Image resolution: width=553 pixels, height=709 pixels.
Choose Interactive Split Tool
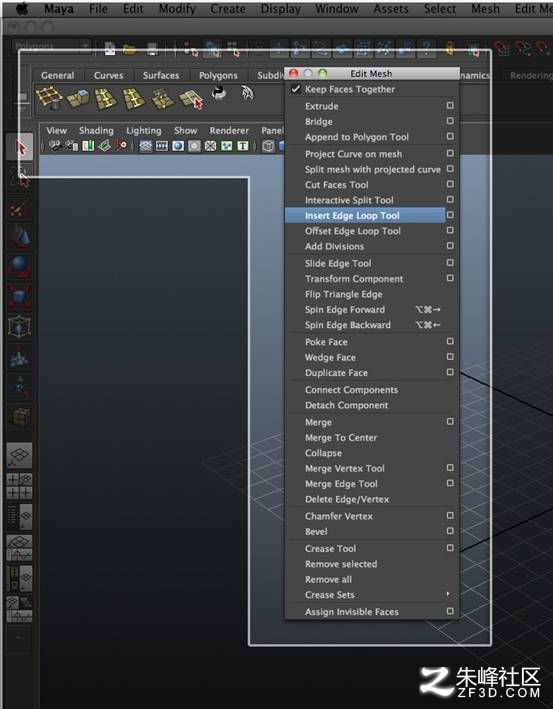(365, 200)
